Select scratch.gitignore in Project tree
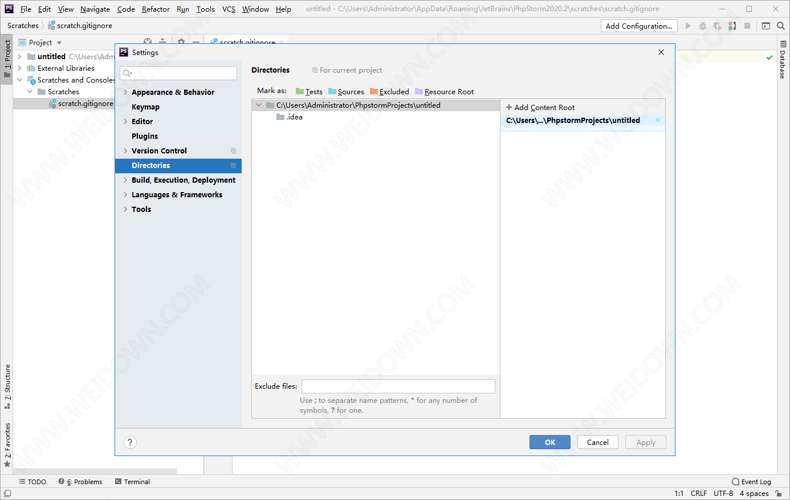The width and height of the screenshot is (790, 500). 81,103
